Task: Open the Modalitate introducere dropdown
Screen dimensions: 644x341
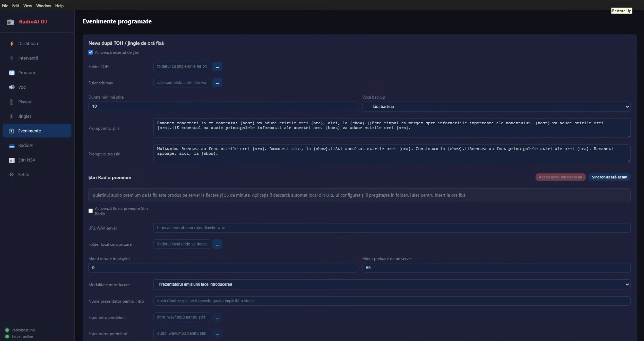Action: (392, 284)
